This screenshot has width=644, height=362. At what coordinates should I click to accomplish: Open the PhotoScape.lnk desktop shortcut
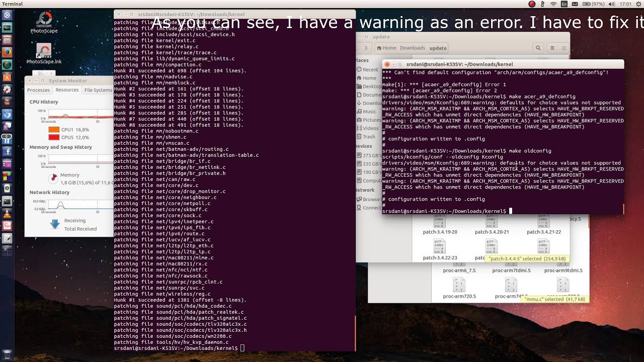(44, 54)
